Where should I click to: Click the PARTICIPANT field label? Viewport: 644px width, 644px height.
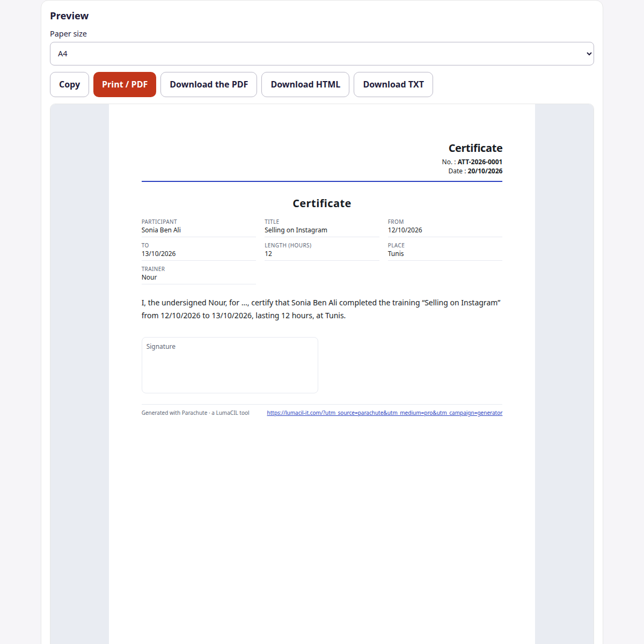159,222
